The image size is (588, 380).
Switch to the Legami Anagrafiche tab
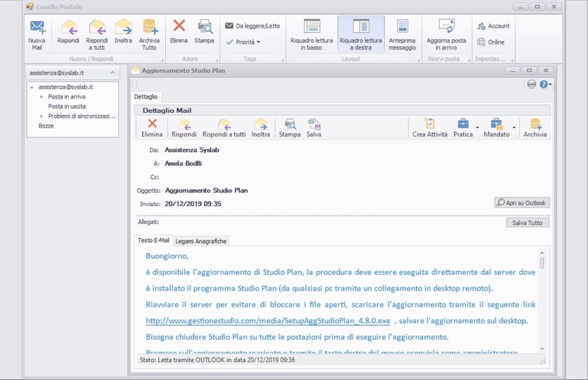click(200, 241)
